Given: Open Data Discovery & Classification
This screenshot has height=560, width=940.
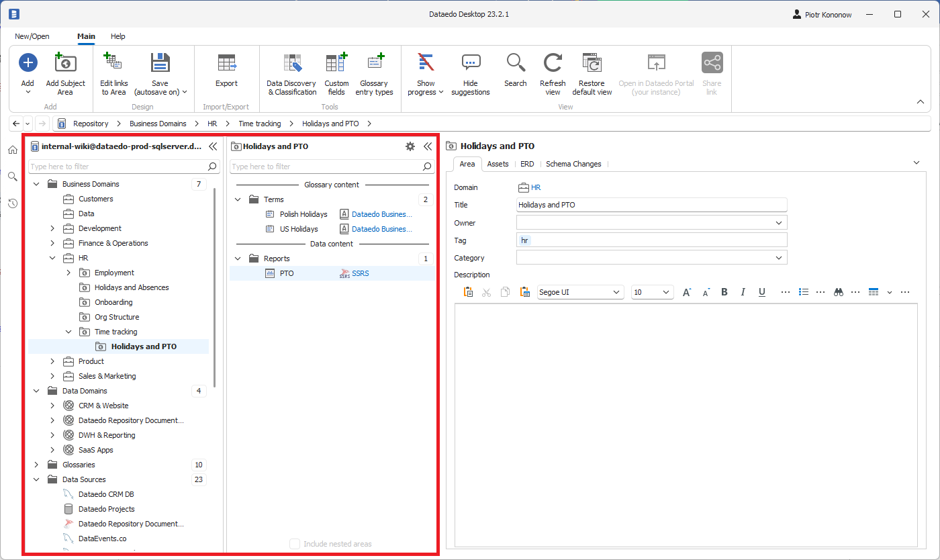Looking at the screenshot, I should 291,74.
